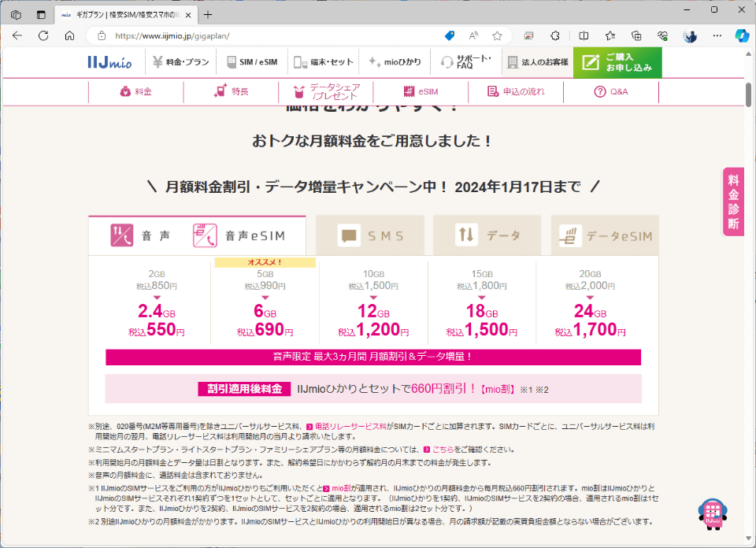Switch to the SMS plan tab

(369, 234)
